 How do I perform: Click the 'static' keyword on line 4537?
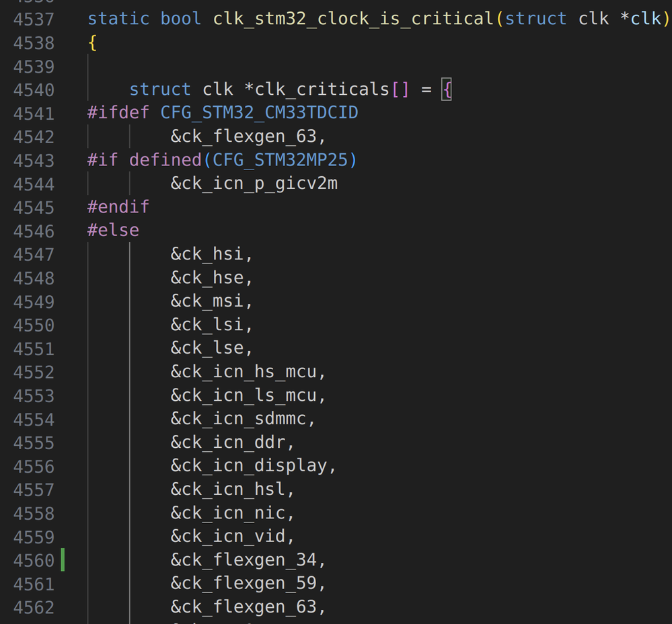point(118,19)
